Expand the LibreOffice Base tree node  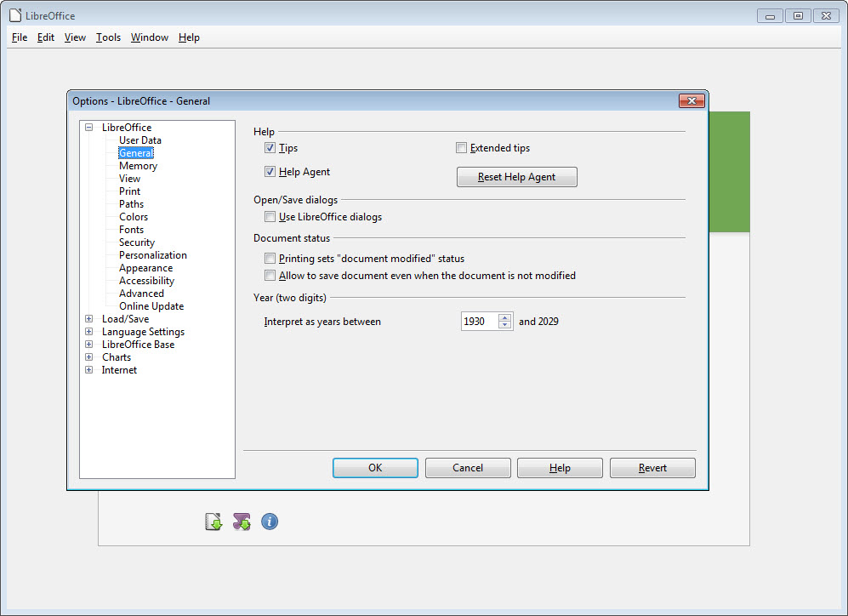(x=88, y=344)
